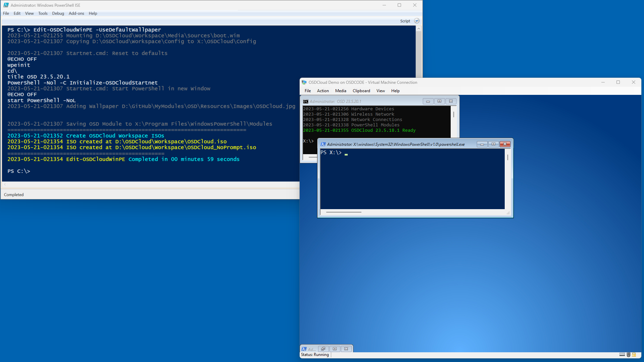
Task: Open the Add-ons menu
Action: pyautogui.click(x=76, y=13)
